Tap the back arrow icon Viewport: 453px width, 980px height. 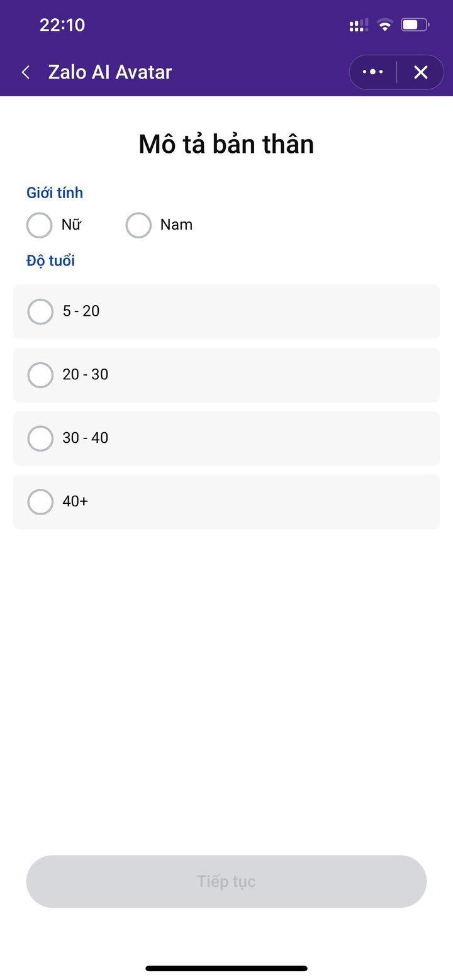pos(26,72)
